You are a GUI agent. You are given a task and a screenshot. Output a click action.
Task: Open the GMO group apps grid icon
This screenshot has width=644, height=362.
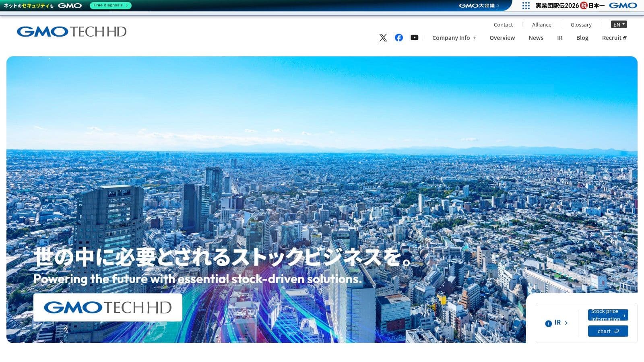click(x=526, y=6)
